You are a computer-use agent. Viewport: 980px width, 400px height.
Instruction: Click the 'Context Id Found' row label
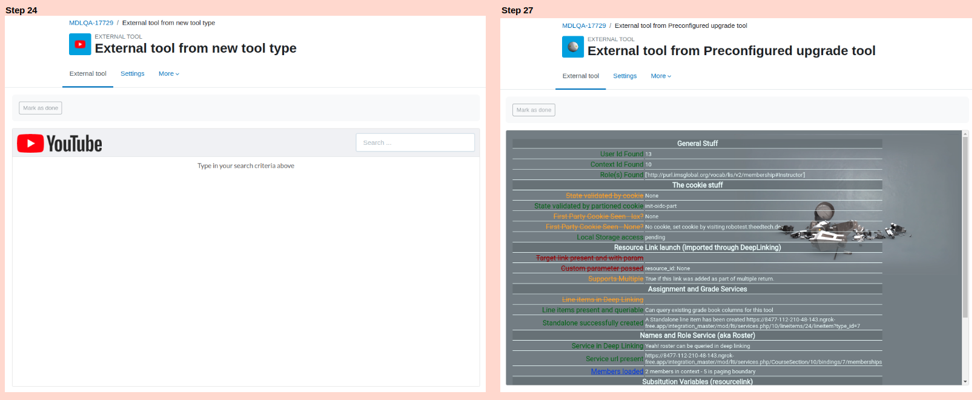tap(617, 164)
